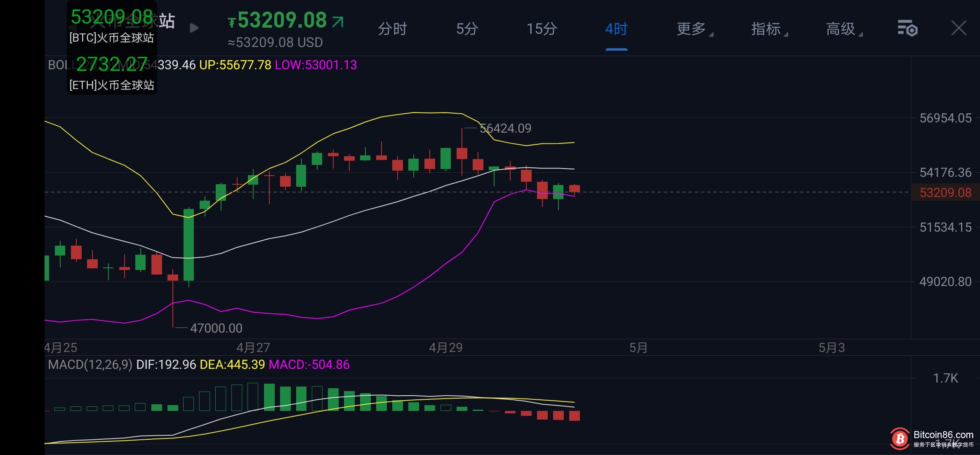The width and height of the screenshot is (980, 455).
Task: Close the chart with the X icon
Action: point(959,28)
